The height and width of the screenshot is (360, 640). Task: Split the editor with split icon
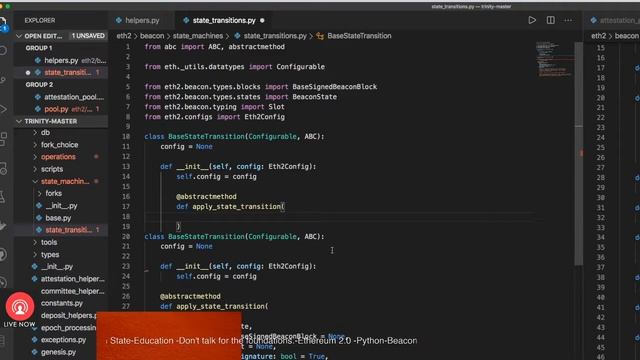tap(550, 20)
